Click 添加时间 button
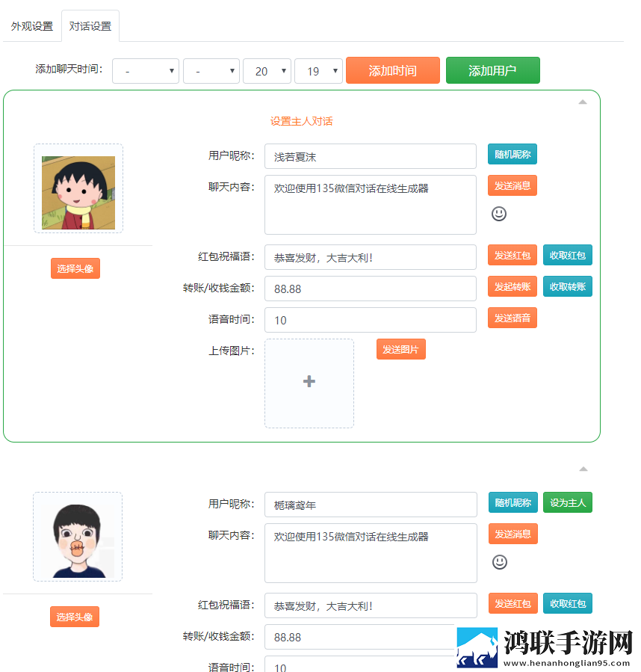 click(x=393, y=70)
